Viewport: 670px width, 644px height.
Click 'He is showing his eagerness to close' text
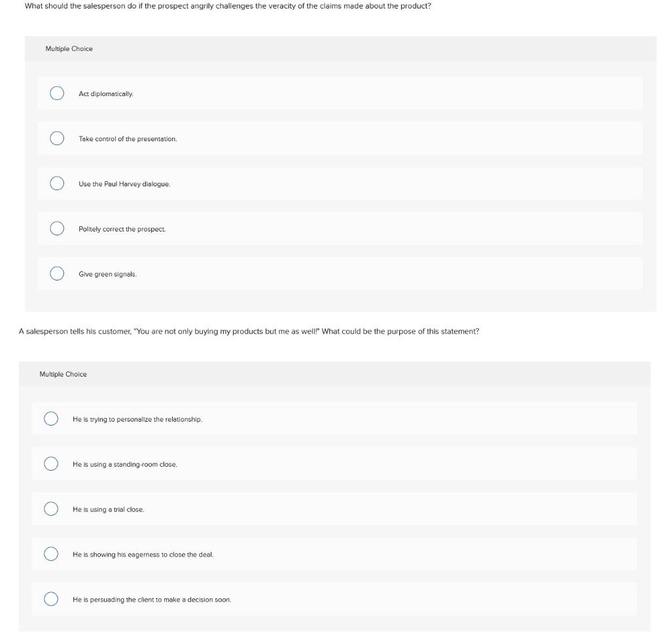(x=143, y=555)
